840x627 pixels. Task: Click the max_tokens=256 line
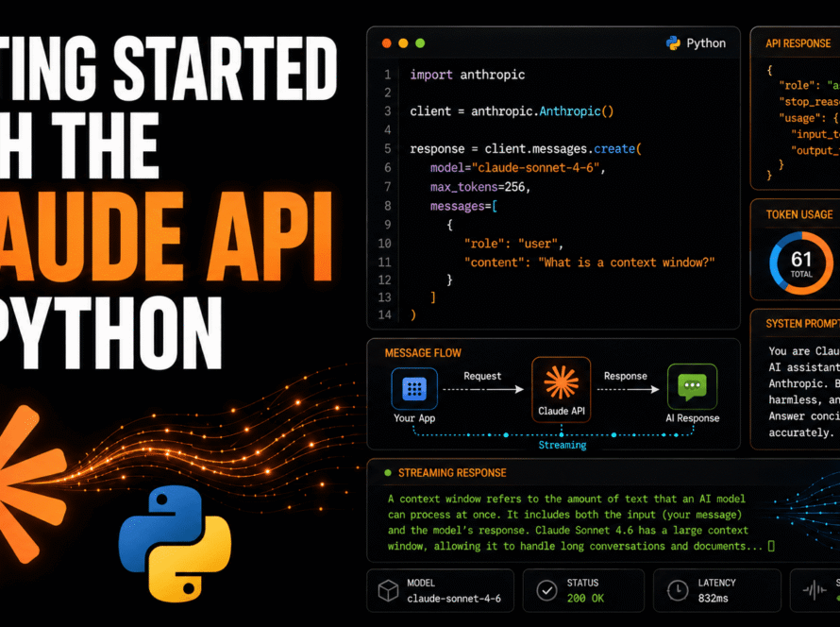coord(480,187)
